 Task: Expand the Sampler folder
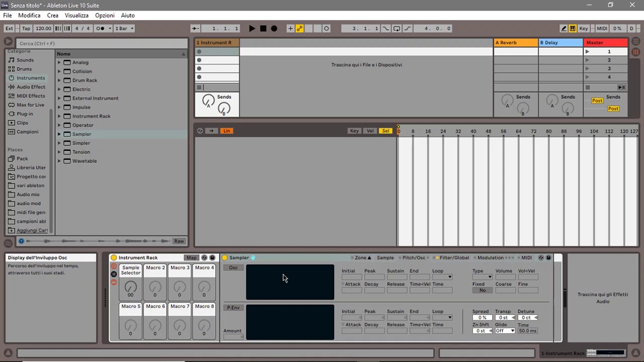[59, 134]
